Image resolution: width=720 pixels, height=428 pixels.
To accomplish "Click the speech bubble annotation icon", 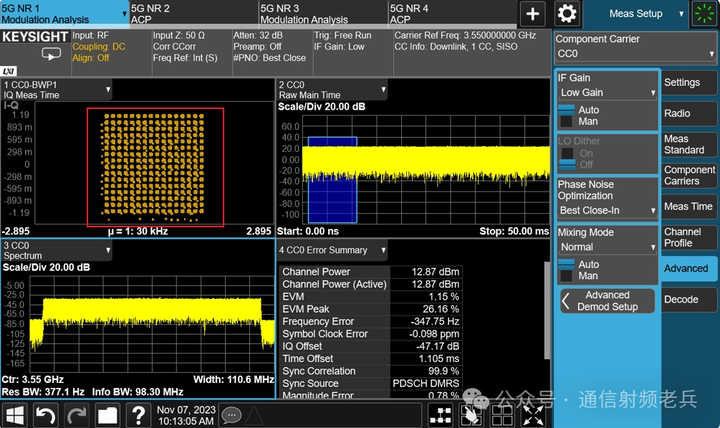I will click(232, 414).
